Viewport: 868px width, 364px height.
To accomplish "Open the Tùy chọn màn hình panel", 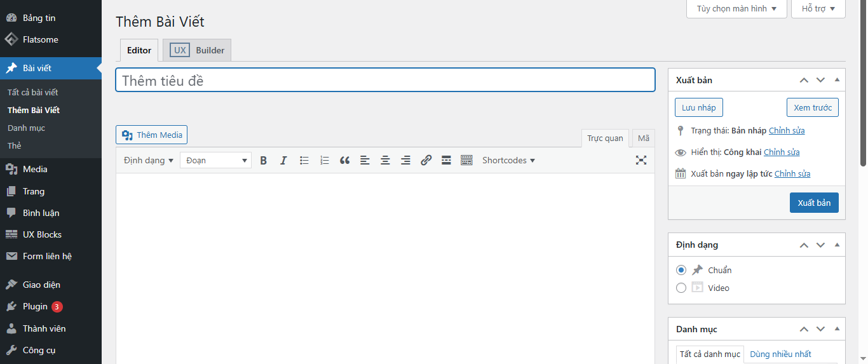I will point(736,9).
